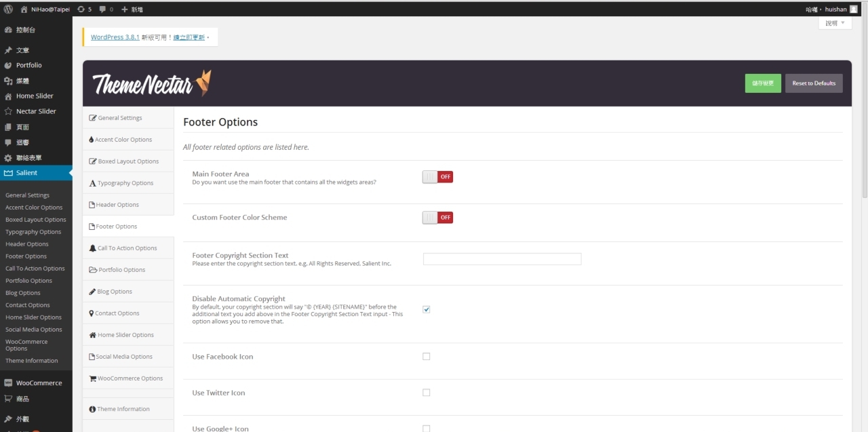Open the comments bubble icon in admin bar
The image size is (868, 432).
(102, 9)
